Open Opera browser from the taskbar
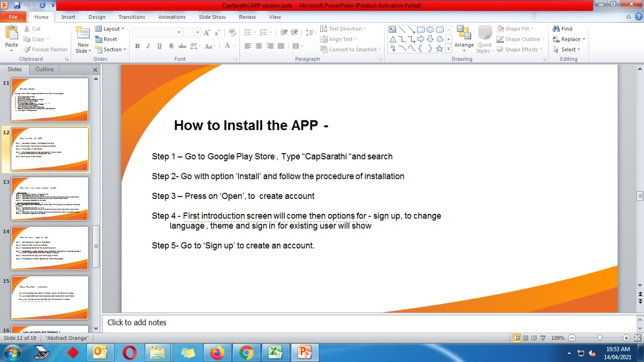Screen dimensions: 644x362 (x=130, y=352)
